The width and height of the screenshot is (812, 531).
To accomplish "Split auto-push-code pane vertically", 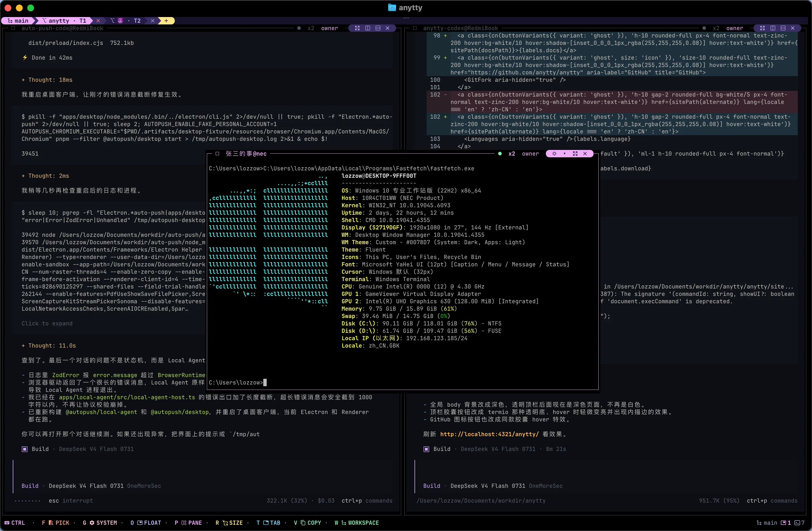I will point(367,28).
